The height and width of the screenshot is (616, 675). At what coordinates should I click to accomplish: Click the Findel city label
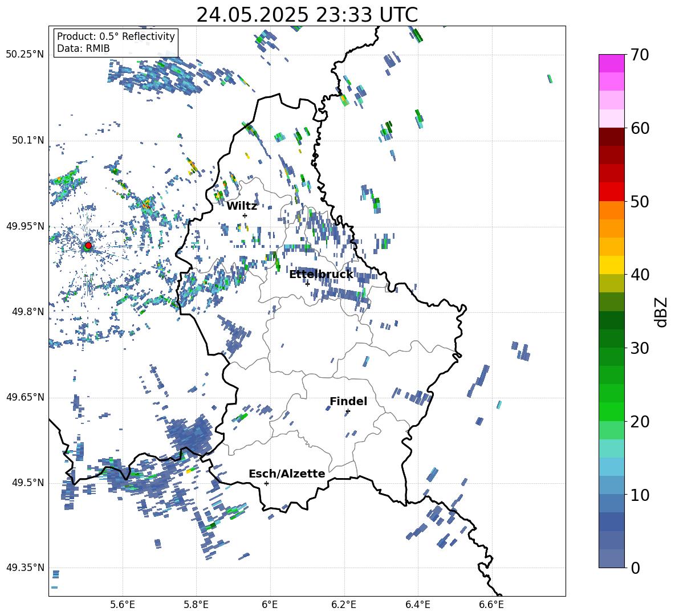click(x=348, y=401)
